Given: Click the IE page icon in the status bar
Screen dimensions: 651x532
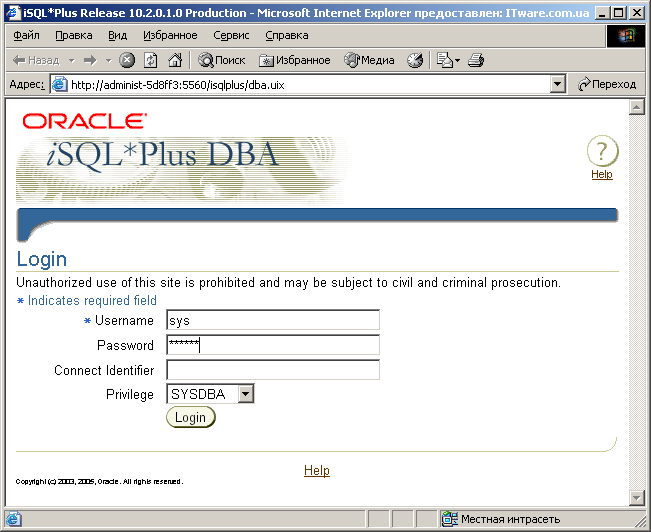Looking at the screenshot, I should coord(13,519).
